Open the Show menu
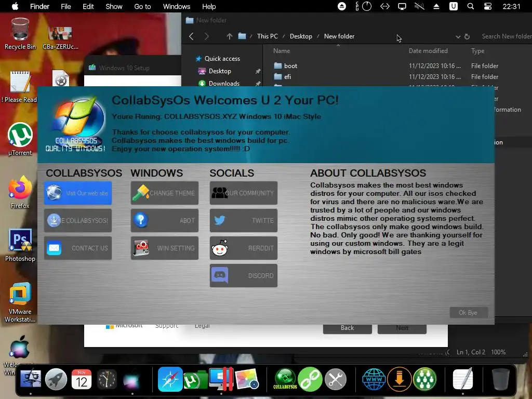 click(114, 6)
